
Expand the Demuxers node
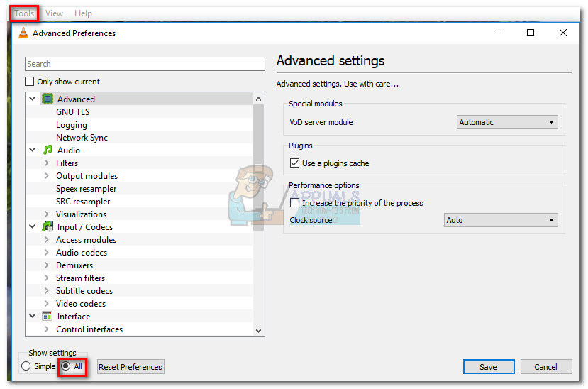pos(47,265)
